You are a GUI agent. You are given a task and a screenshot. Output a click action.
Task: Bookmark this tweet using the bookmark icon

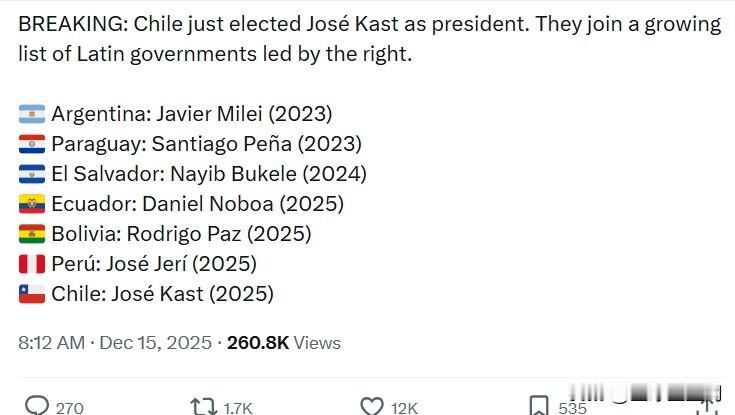[x=538, y=406]
